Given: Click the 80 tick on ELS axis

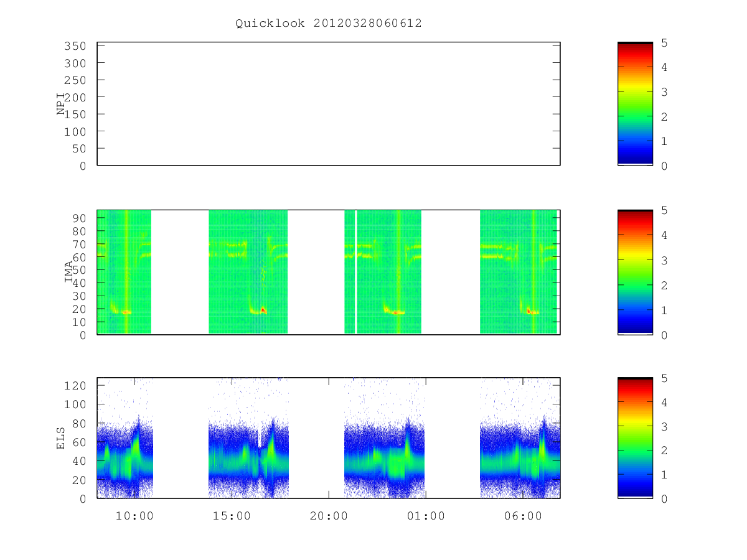Looking at the screenshot, I should (78, 424).
